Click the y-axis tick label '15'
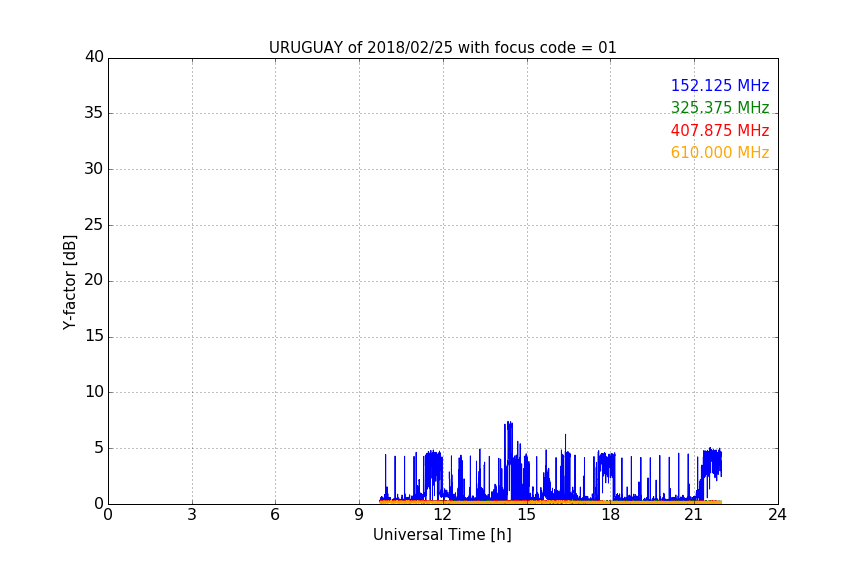Viewport: 864px width, 576px height. (94, 336)
